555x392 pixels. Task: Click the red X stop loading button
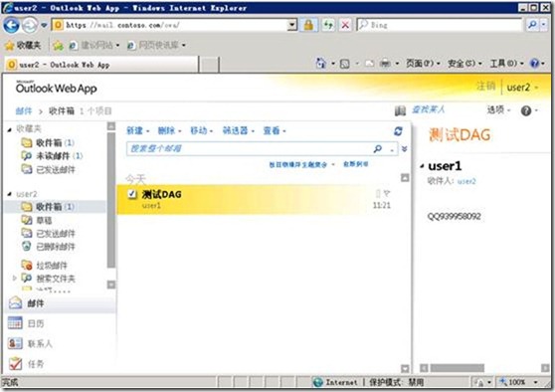coord(345,25)
